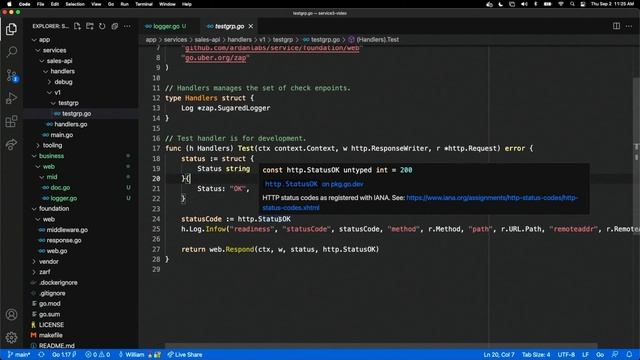Screen dimensions: 640x360
Task: Open the macOS volume control icon
Action: (x=524, y=4)
